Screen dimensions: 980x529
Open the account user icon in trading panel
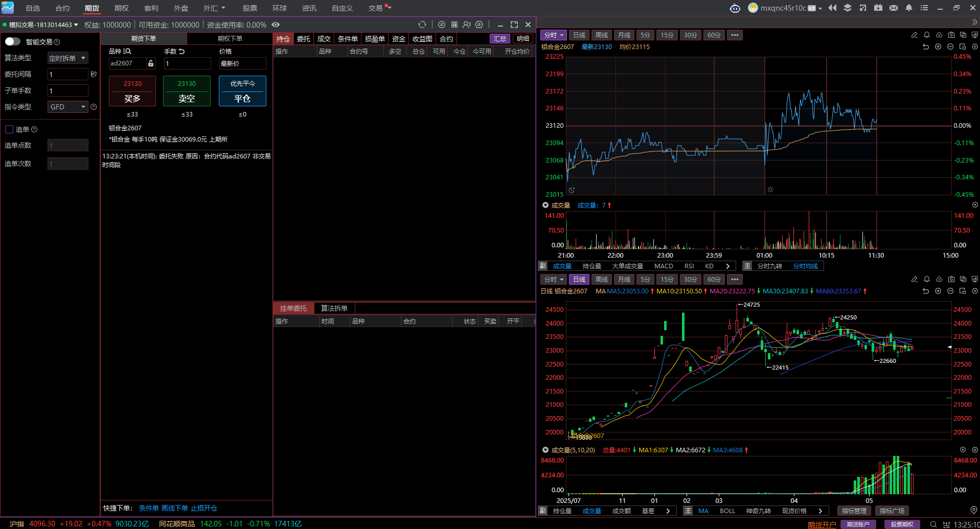(467, 25)
